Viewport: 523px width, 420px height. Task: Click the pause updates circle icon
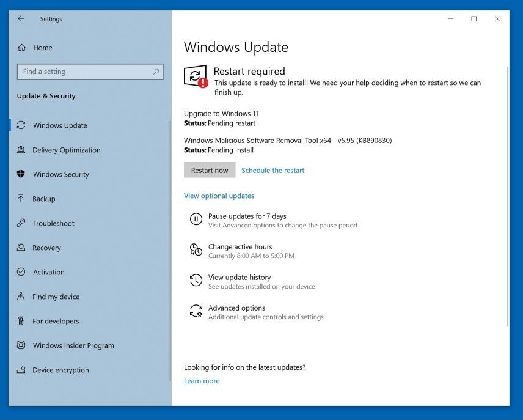point(196,219)
